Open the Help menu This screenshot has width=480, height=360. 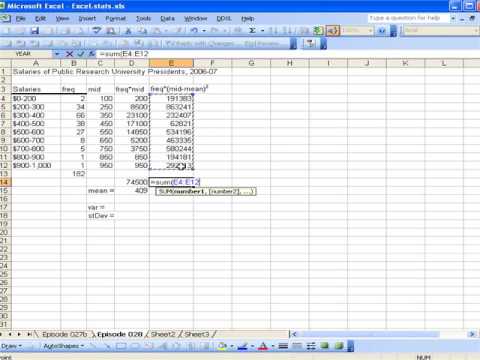pyautogui.click(x=247, y=19)
